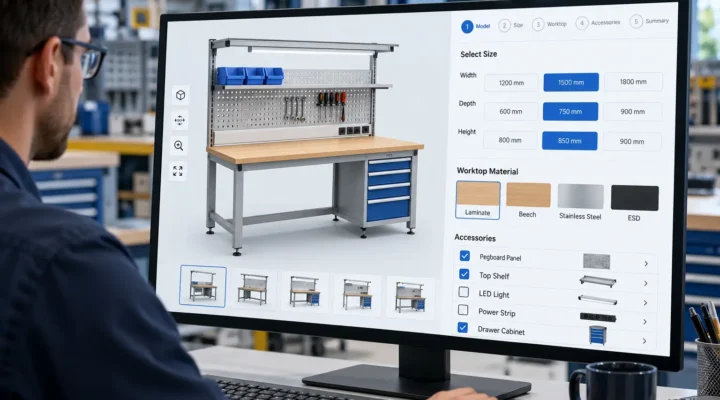Choose the Beech worktop swatch

tap(528, 201)
